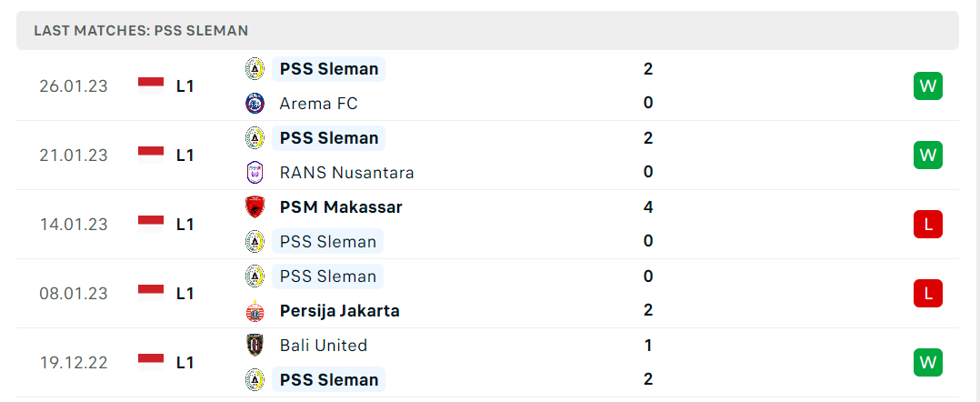Click the Bali United club logo
Viewport: 980px width, 402px height.
click(x=255, y=345)
